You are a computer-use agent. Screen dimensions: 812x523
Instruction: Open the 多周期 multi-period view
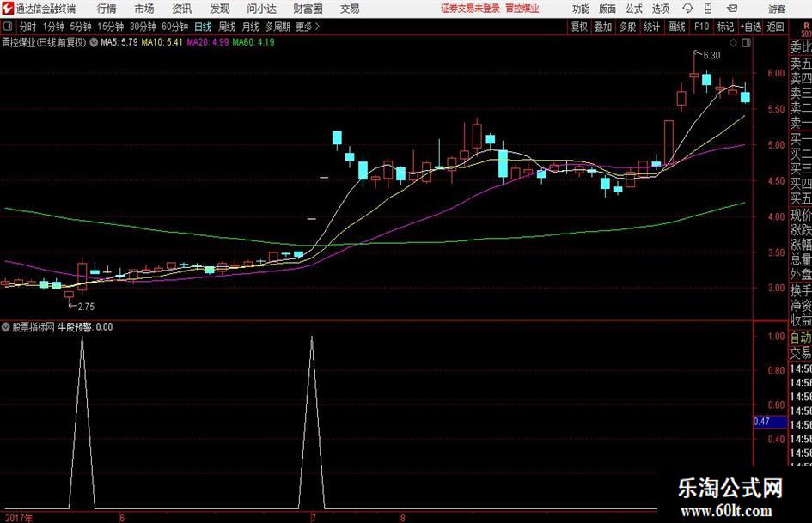click(278, 27)
